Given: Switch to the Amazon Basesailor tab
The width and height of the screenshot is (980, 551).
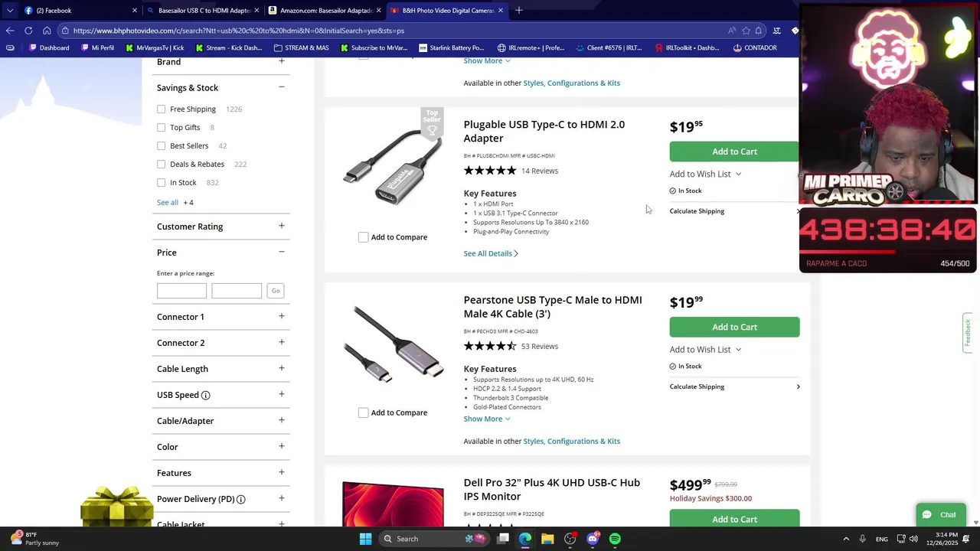Looking at the screenshot, I should (325, 11).
